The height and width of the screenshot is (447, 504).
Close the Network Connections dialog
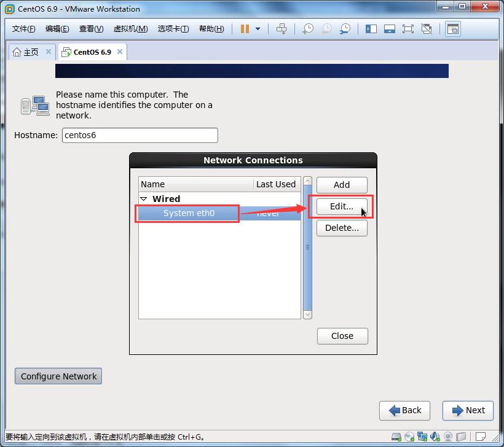pos(342,336)
